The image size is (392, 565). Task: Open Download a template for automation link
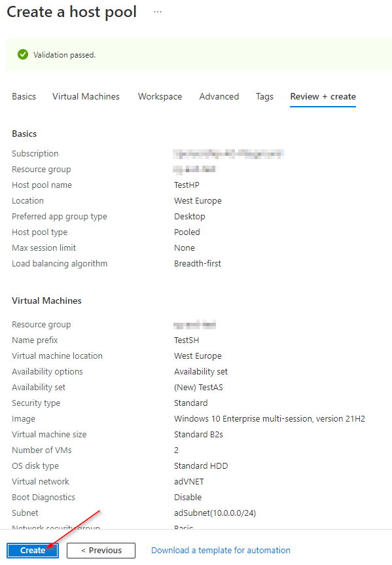(x=221, y=550)
